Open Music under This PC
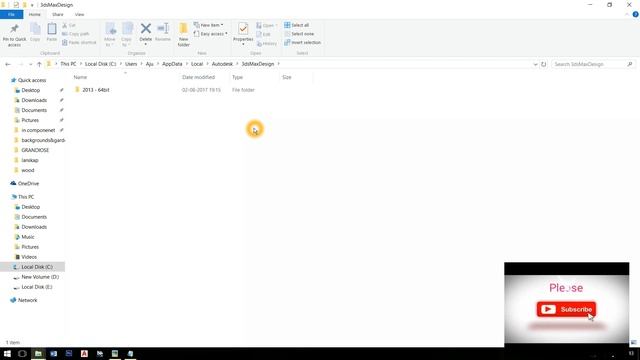Image resolution: width=640 pixels, height=360 pixels. coord(27,237)
